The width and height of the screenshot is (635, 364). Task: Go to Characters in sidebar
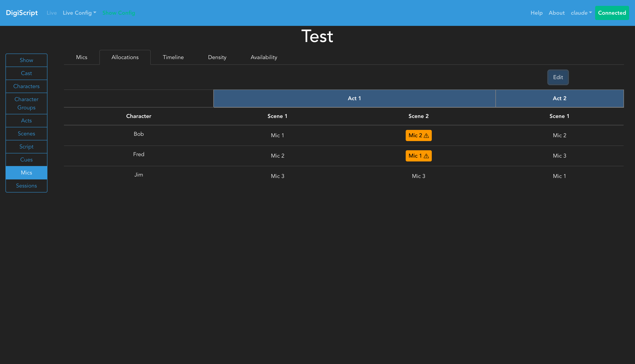point(26,86)
